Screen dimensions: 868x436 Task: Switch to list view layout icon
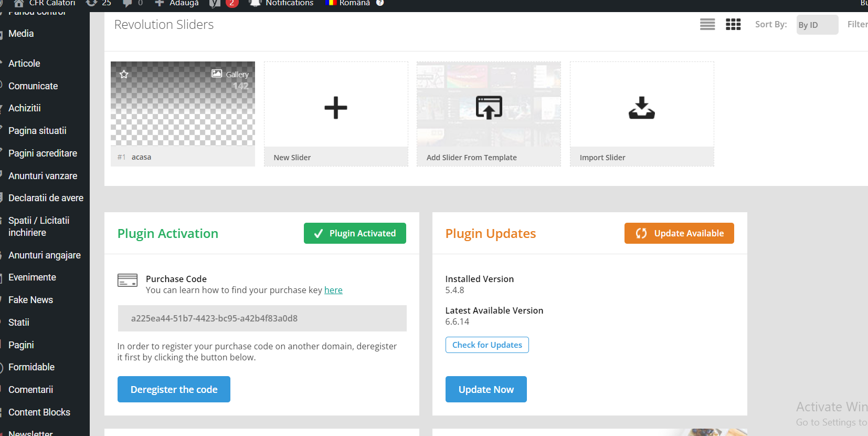click(x=707, y=25)
